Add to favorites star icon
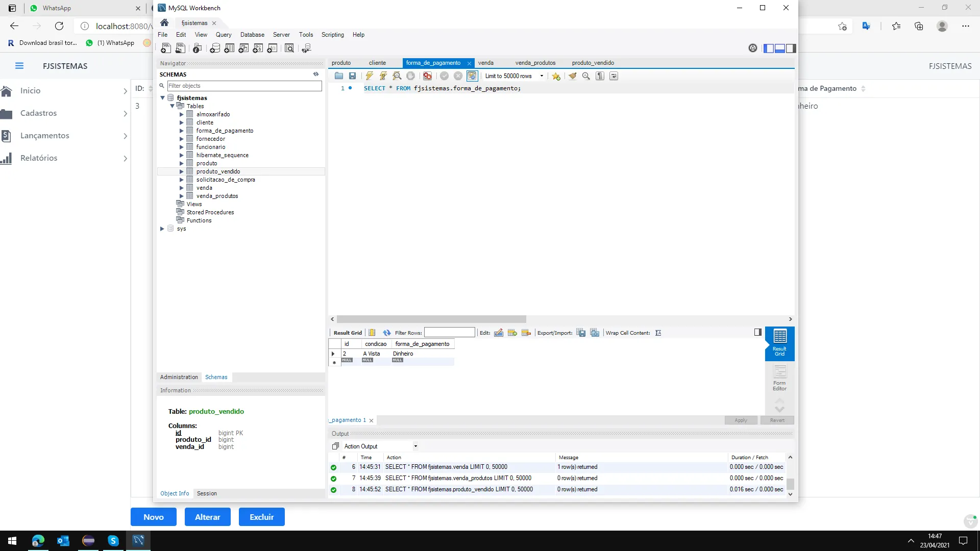Screen dimensions: 980x551 (x=556, y=76)
